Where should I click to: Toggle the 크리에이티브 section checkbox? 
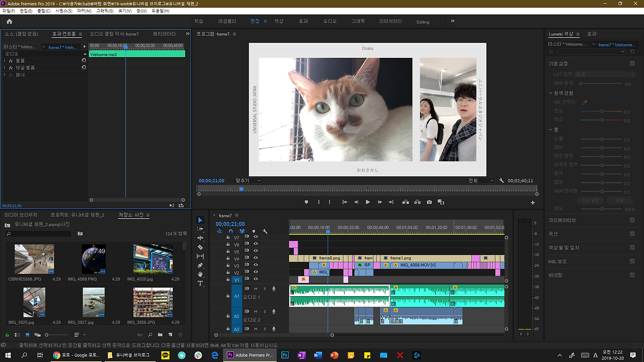(x=632, y=220)
